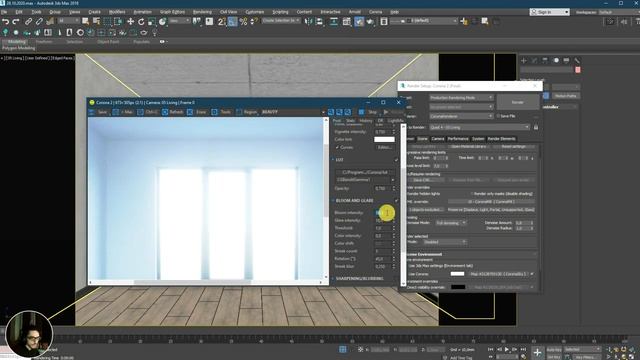
Task: Click Tools in Corona frame buffer toolbar
Action: (x=222, y=112)
